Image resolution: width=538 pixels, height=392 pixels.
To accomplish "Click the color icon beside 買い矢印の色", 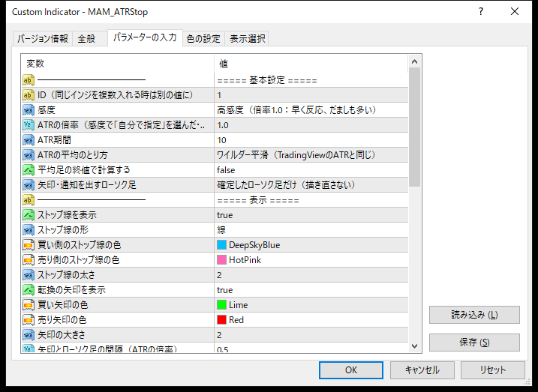I will [29, 305].
